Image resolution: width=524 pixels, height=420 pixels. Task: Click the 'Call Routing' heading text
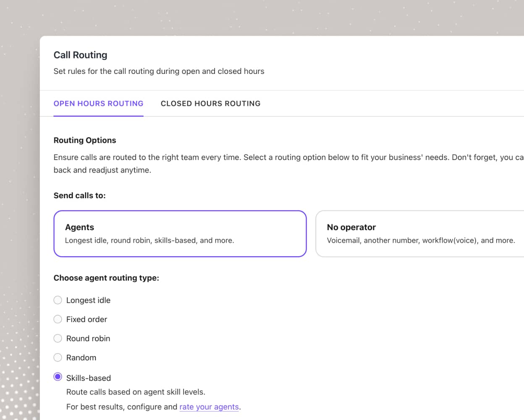coord(80,55)
